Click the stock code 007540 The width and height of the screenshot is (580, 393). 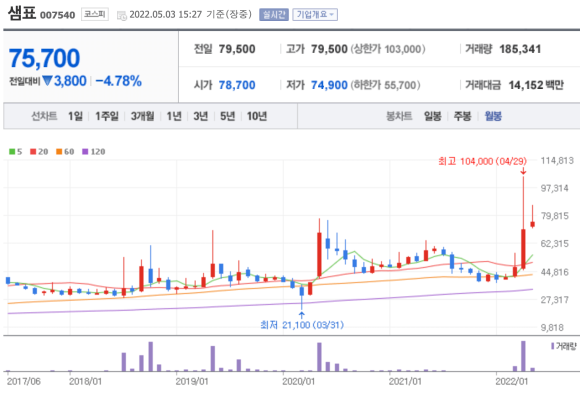click(57, 15)
